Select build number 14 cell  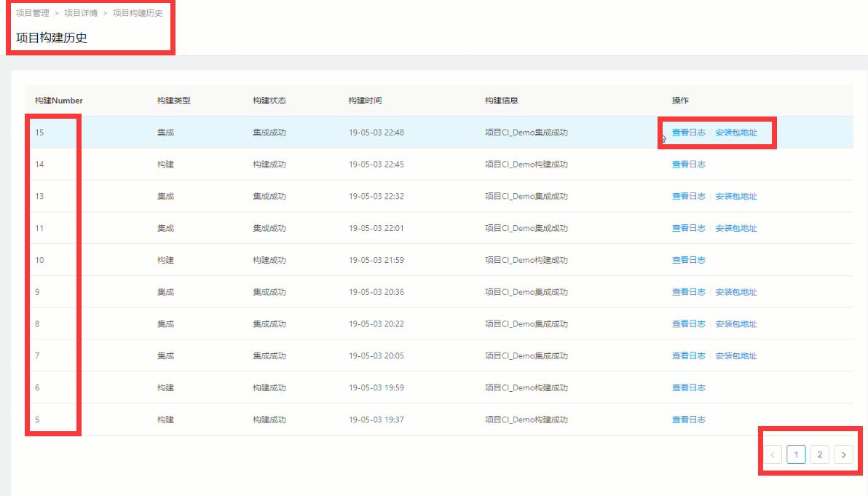[39, 165]
